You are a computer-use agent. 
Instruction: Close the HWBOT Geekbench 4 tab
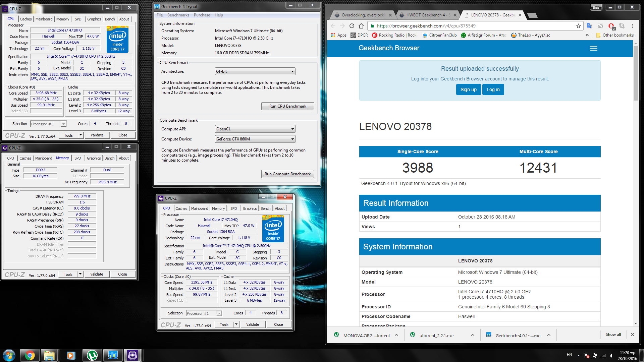455,15
